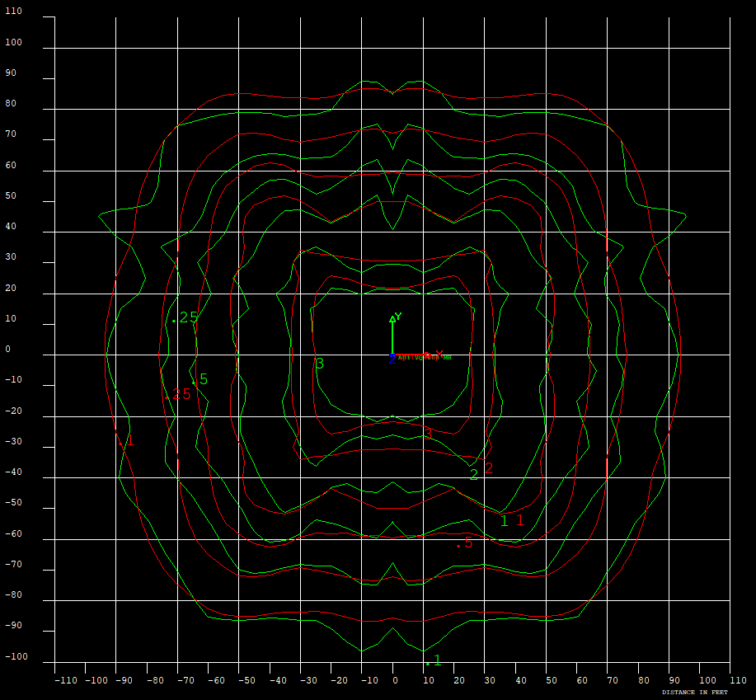Click the 110 label on vertical axis

click(14, 12)
